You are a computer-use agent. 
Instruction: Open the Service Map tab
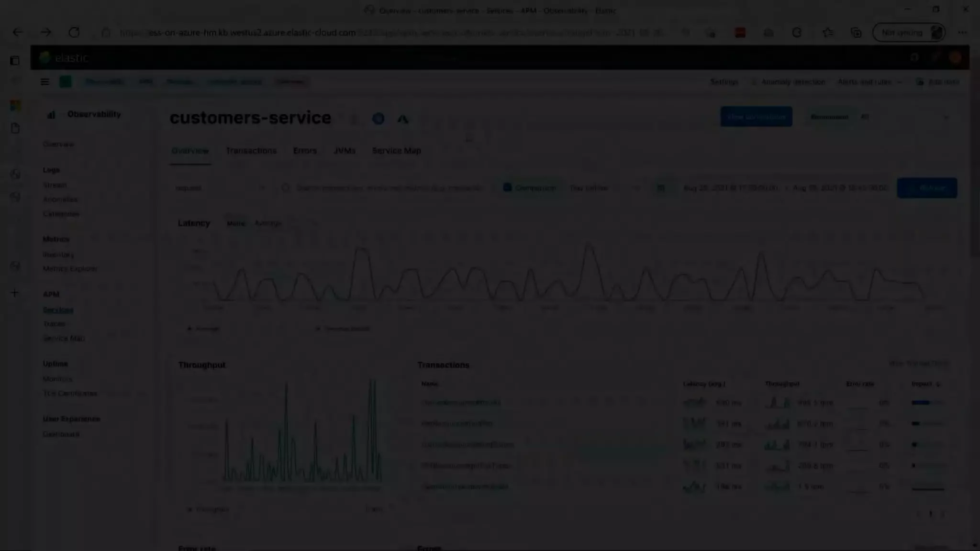click(x=396, y=151)
